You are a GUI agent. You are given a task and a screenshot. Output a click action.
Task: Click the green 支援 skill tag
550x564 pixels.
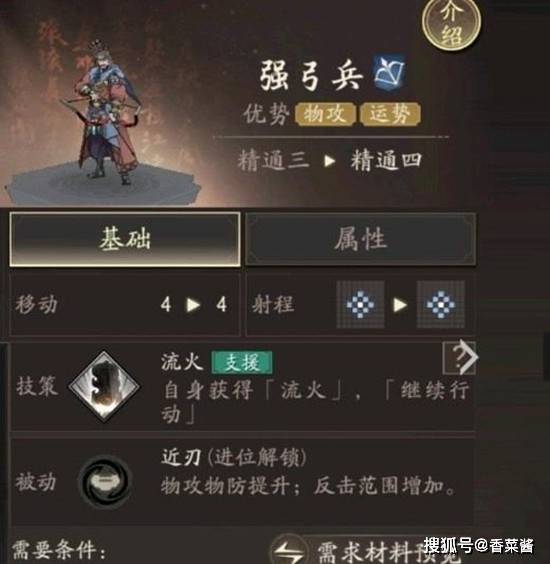tap(242, 362)
